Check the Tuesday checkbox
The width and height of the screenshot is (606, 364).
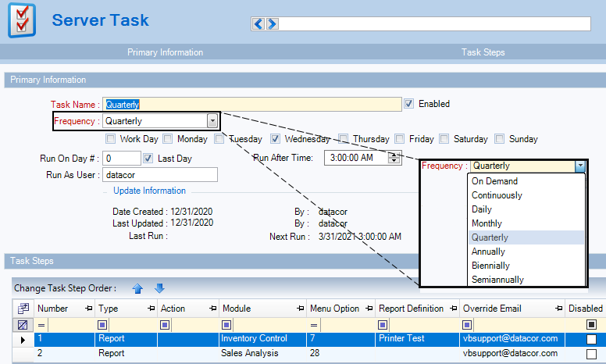tap(219, 138)
